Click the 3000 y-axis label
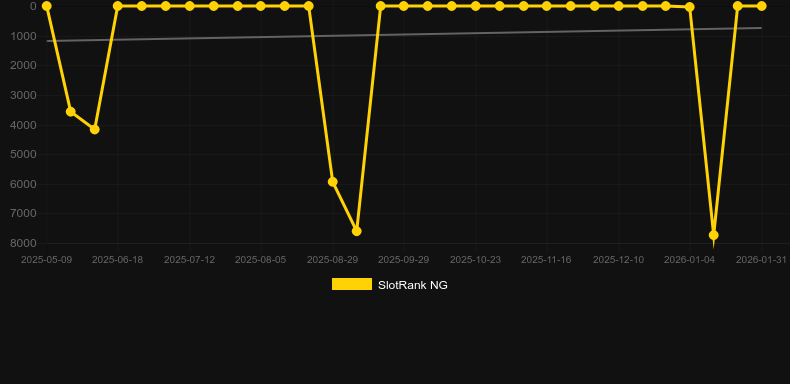 [23, 95]
